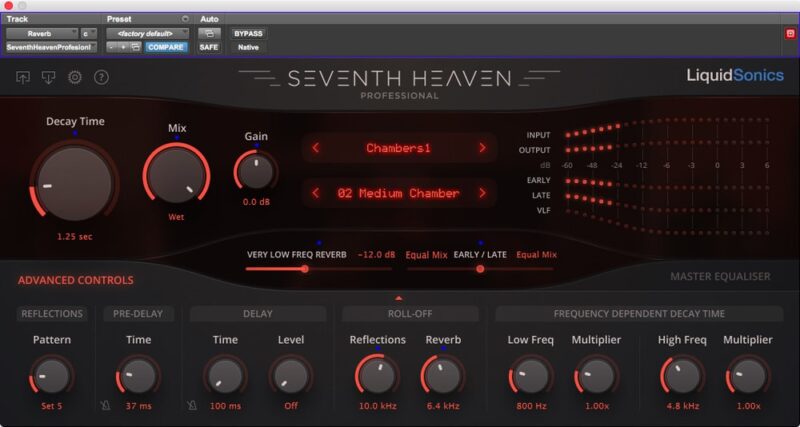Click the blue automation dot above Mix

pos(177,138)
